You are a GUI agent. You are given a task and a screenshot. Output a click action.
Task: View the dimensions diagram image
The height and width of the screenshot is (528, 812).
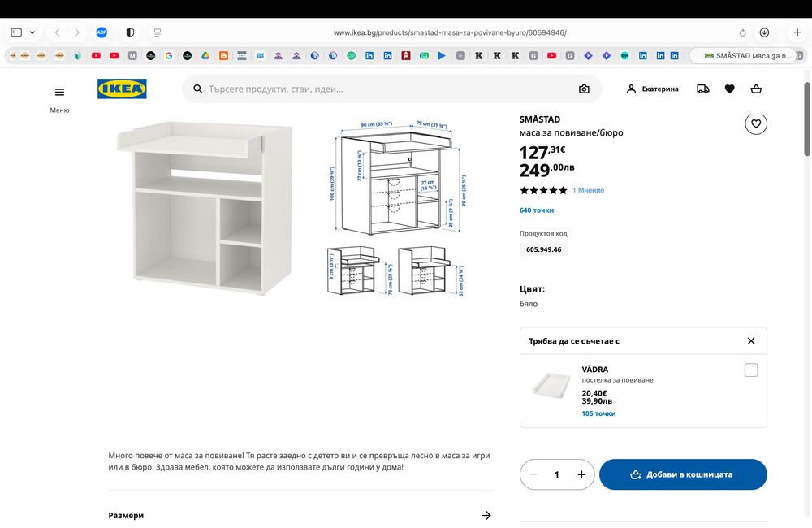[397, 208]
